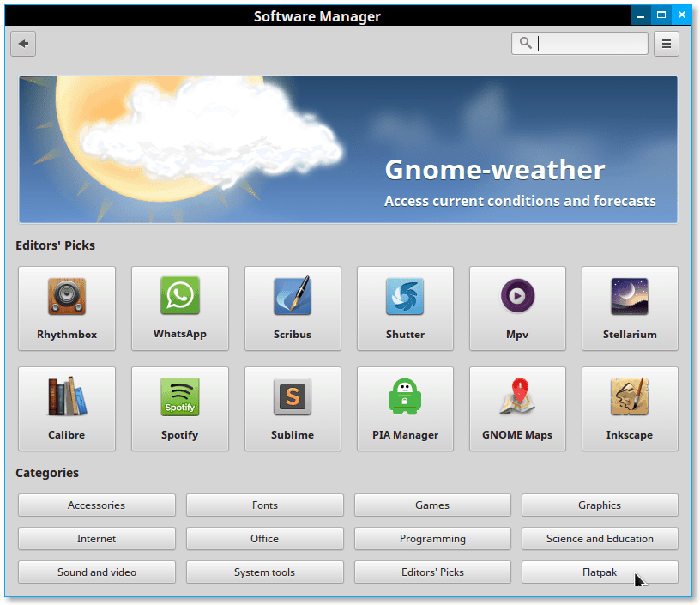Open the Stellarium app tile
700x605 pixels.
[630, 309]
